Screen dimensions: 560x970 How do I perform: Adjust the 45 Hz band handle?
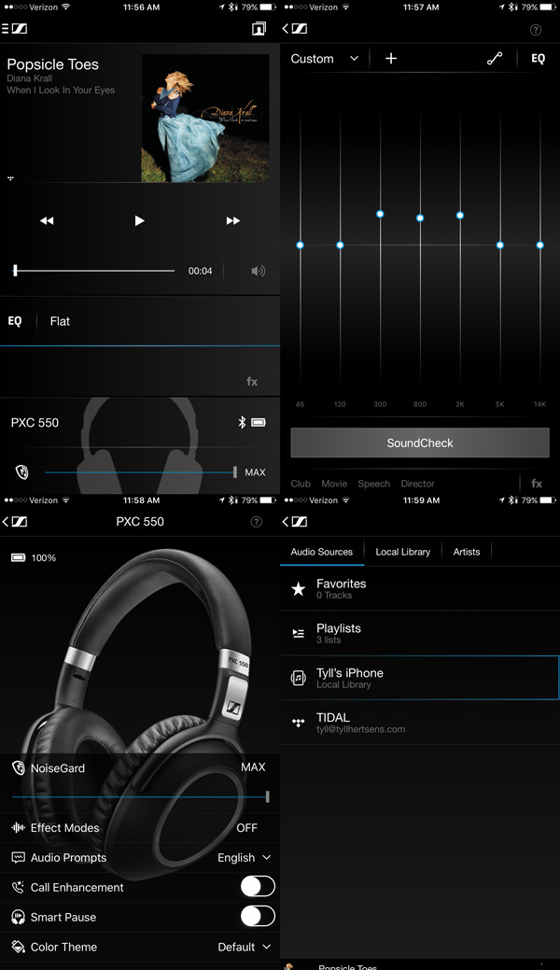click(x=301, y=245)
